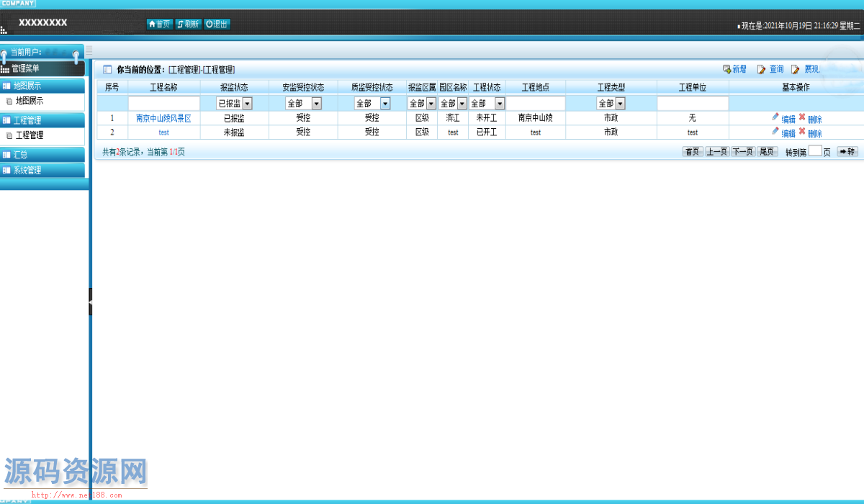The height and width of the screenshot is (504, 864).
Task: Open the 工程状态 filter dropdown
Action: tap(487, 104)
